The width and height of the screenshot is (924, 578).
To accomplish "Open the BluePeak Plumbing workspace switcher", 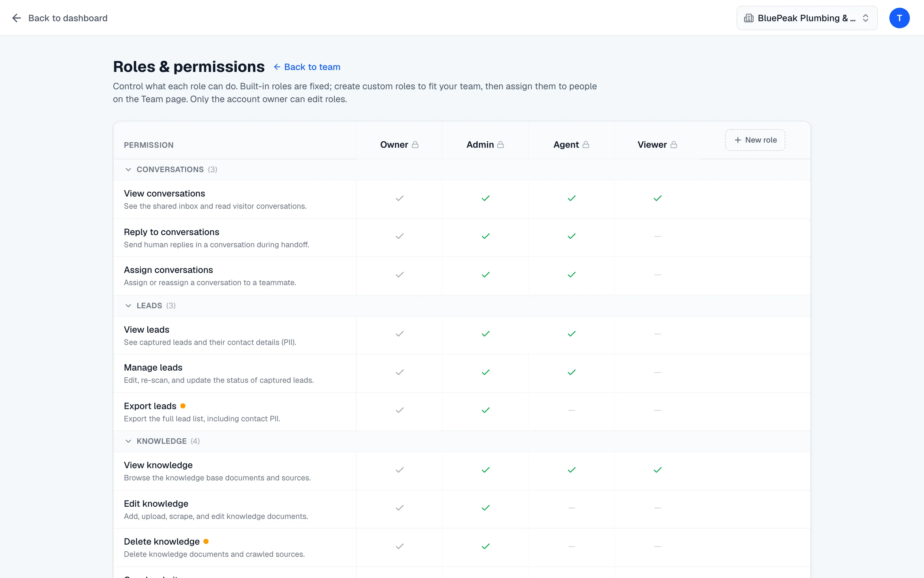I will coord(807,18).
